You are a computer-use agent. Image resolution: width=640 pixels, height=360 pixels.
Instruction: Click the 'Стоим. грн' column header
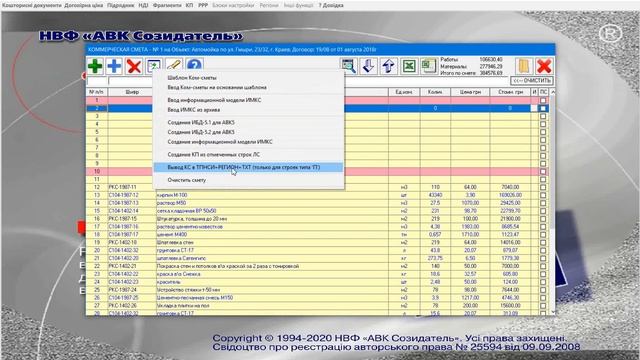(510, 92)
